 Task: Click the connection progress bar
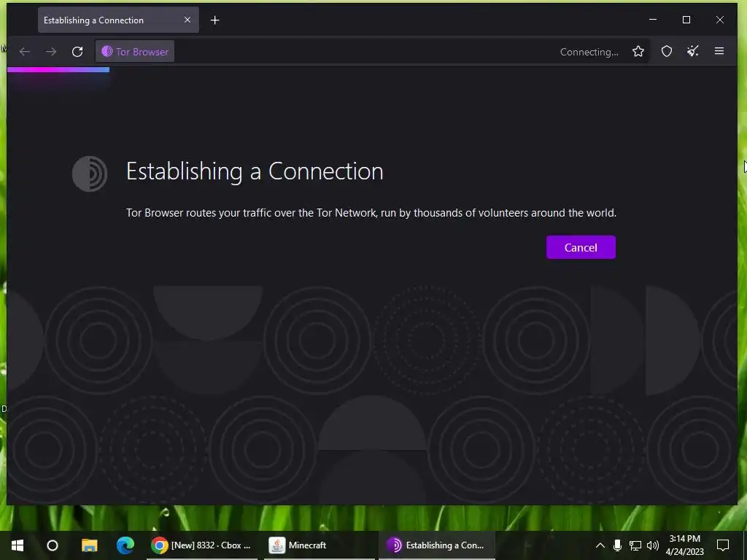coord(58,70)
